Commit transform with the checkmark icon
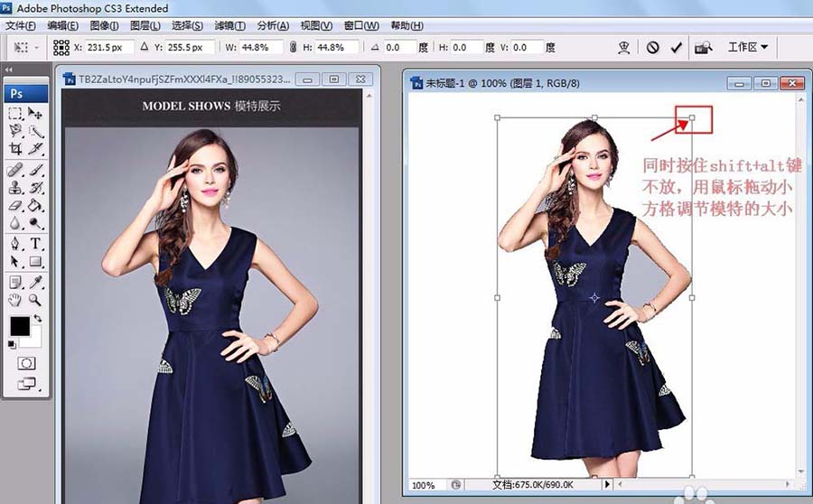Screen dimensions: 813x504 click(x=676, y=47)
